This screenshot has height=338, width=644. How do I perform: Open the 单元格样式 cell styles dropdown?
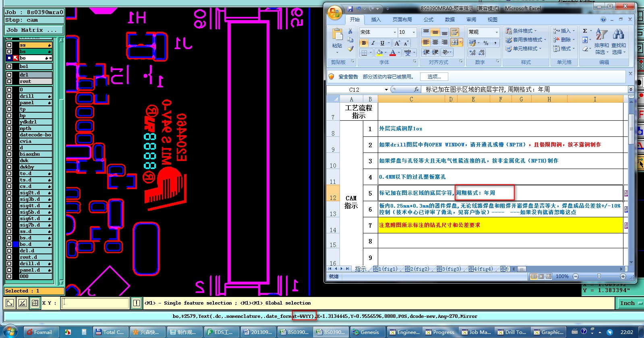(x=524, y=49)
